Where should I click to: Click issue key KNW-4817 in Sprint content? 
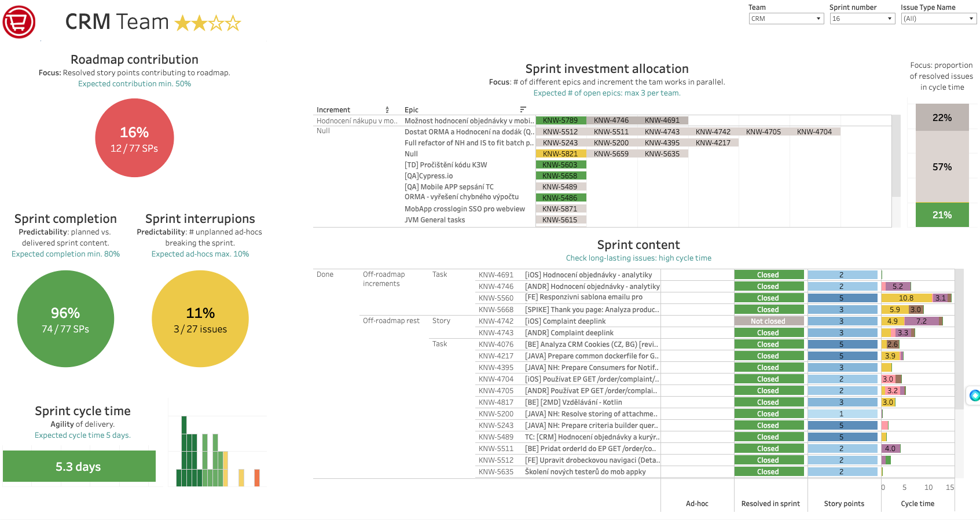tap(496, 402)
